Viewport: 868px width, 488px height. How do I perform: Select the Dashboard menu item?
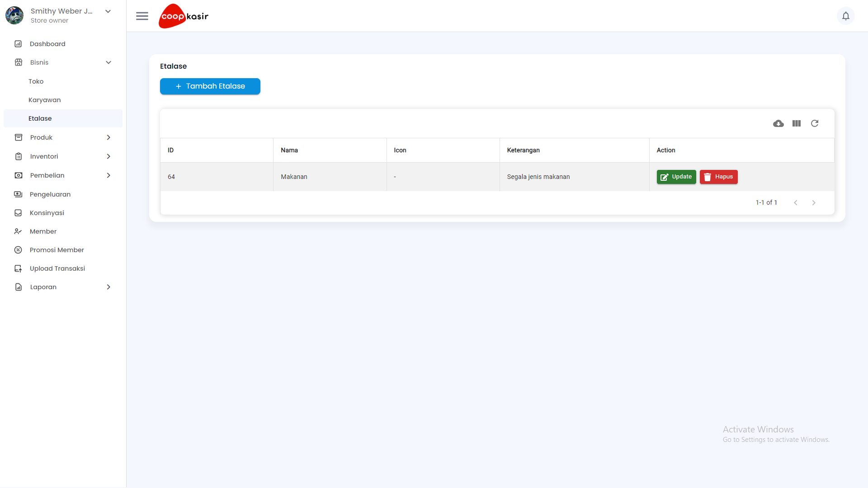pyautogui.click(x=47, y=43)
